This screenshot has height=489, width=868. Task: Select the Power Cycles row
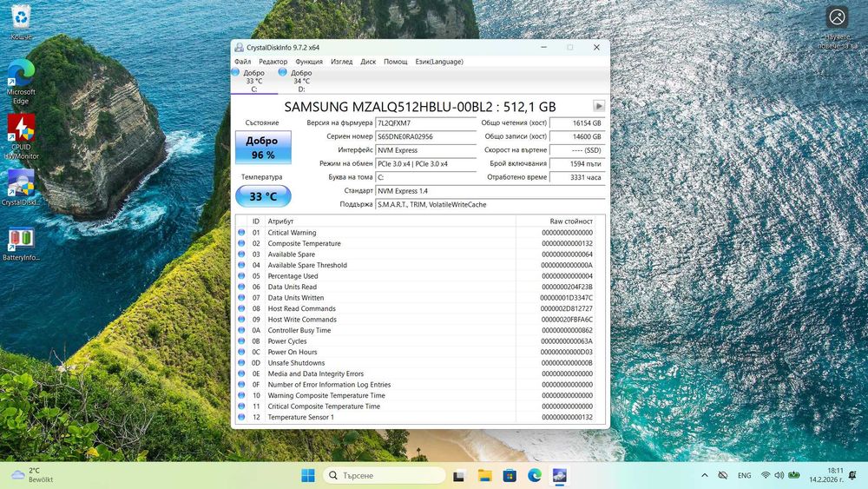416,341
